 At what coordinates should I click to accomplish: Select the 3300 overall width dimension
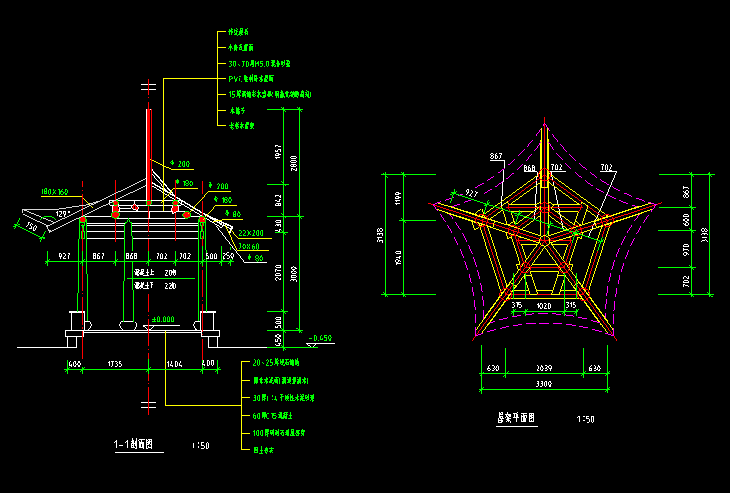click(543, 384)
